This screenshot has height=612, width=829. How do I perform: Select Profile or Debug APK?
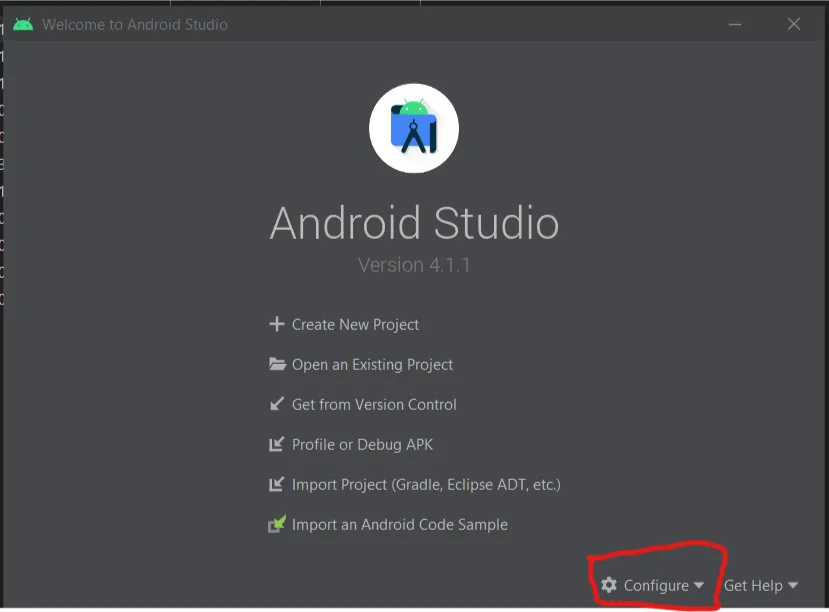362,445
